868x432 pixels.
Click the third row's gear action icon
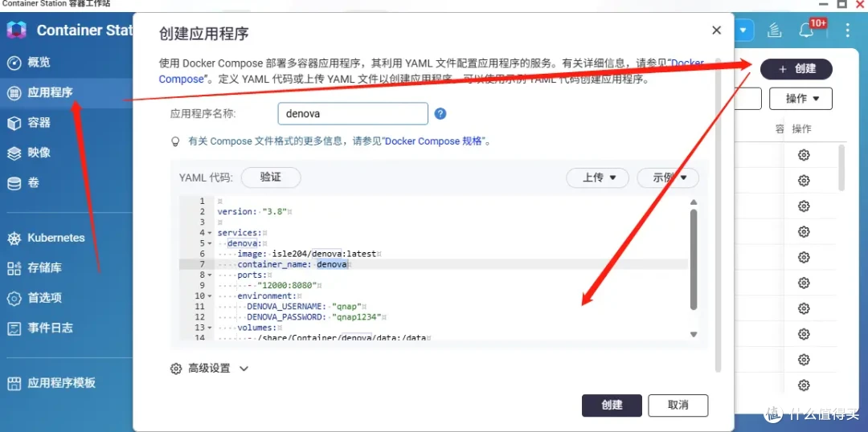tap(804, 206)
